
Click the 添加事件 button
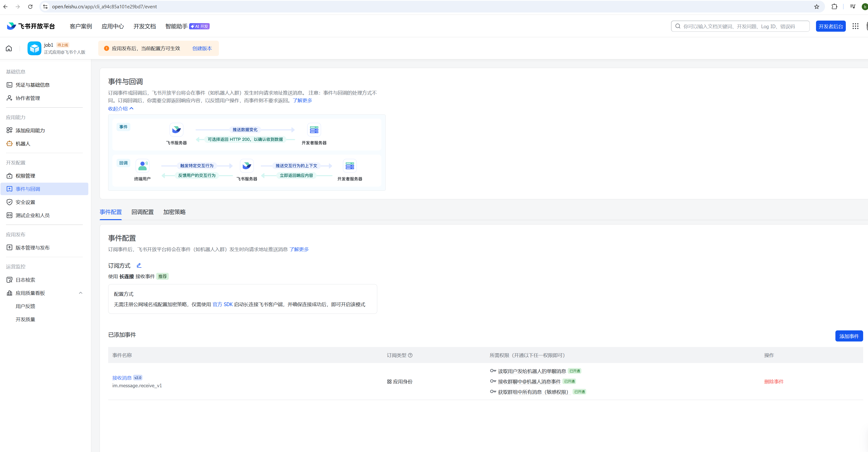[x=848, y=336]
